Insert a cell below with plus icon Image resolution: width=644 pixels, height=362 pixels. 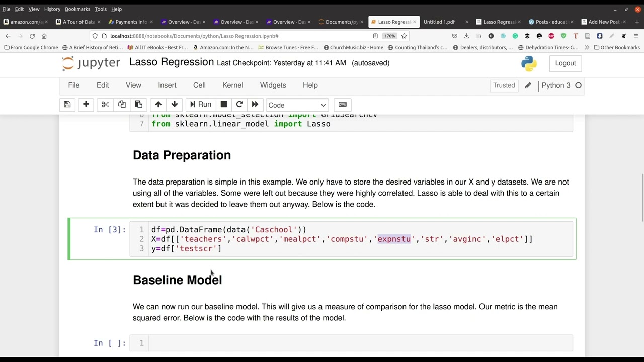tap(86, 105)
